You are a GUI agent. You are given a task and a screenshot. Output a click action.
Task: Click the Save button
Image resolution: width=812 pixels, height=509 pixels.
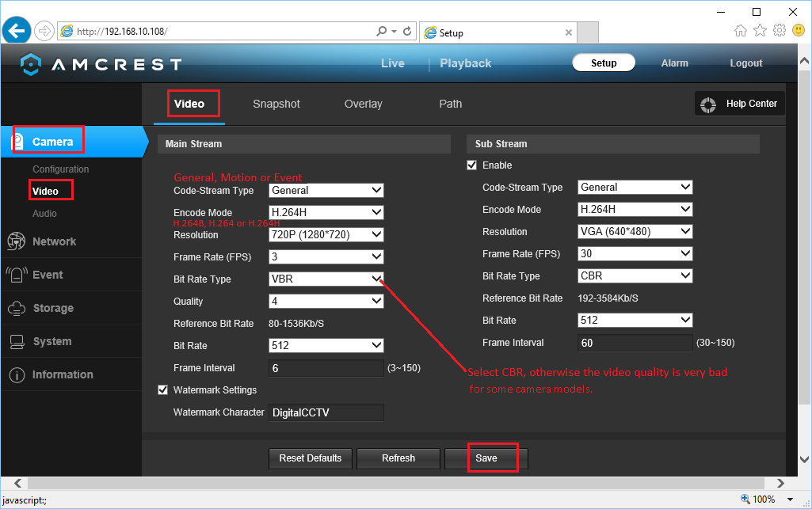point(486,458)
